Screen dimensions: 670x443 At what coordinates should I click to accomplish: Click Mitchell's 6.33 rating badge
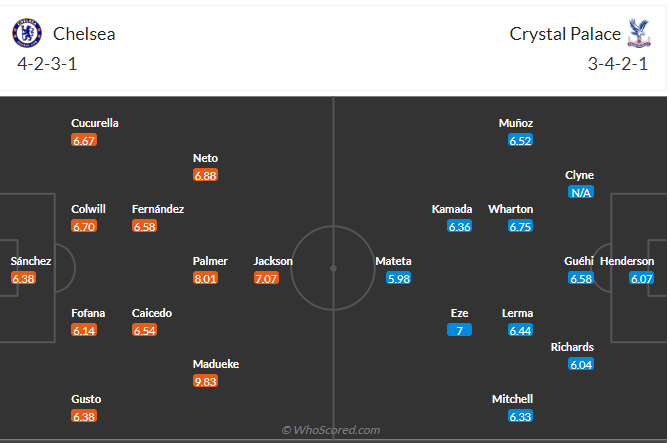click(520, 416)
